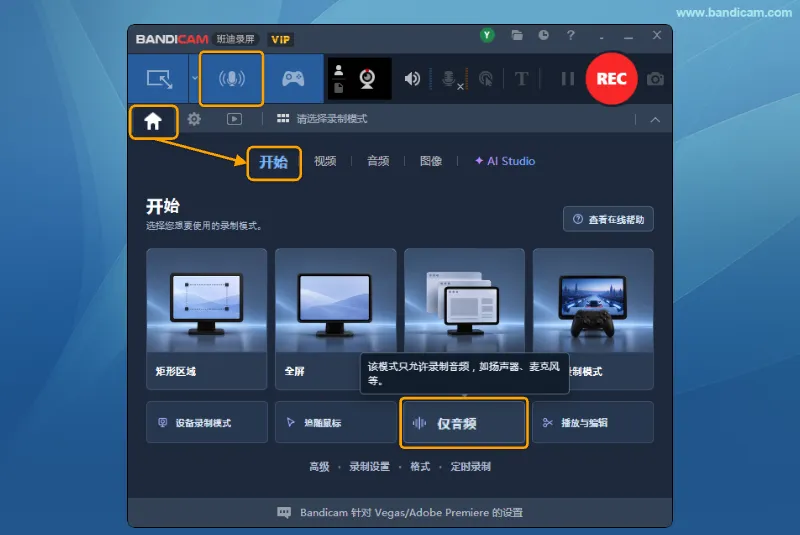The height and width of the screenshot is (535, 800).
Task: Open the output folder icon in title bar
Action: pos(517,35)
